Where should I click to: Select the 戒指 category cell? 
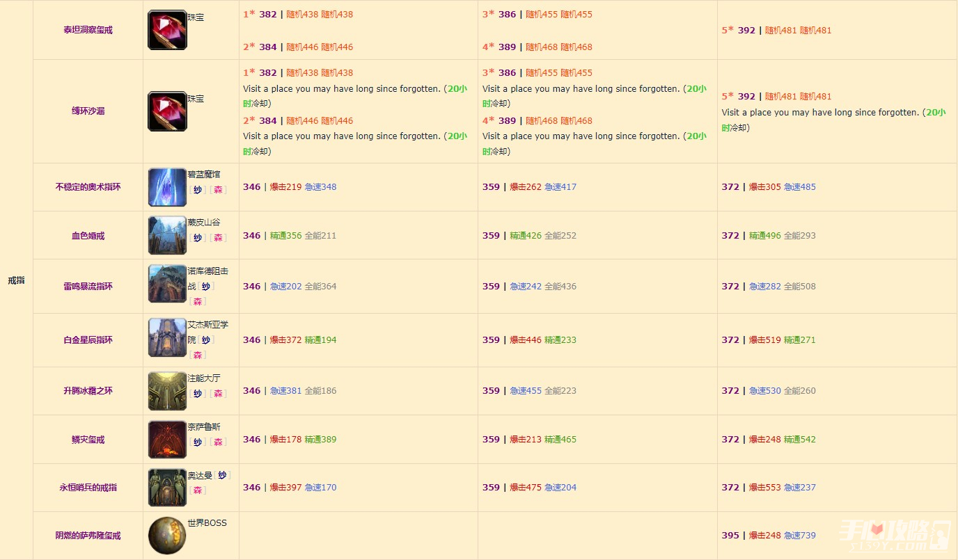pyautogui.click(x=16, y=280)
